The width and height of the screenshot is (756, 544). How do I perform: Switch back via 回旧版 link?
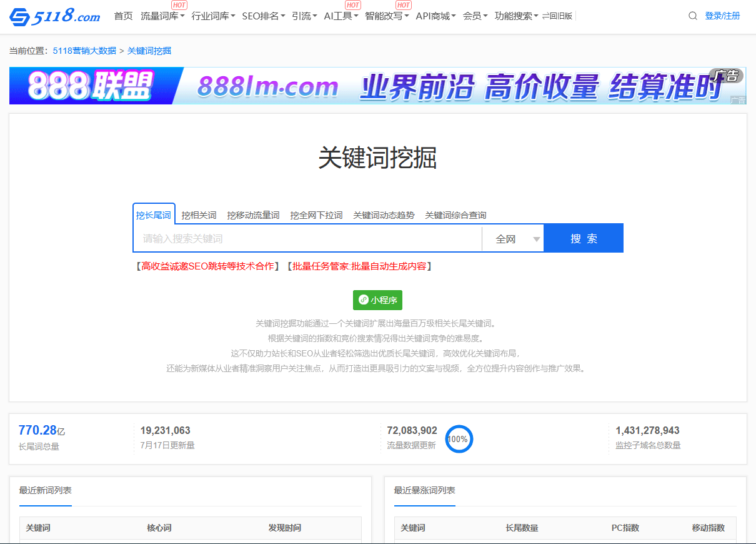click(x=557, y=16)
